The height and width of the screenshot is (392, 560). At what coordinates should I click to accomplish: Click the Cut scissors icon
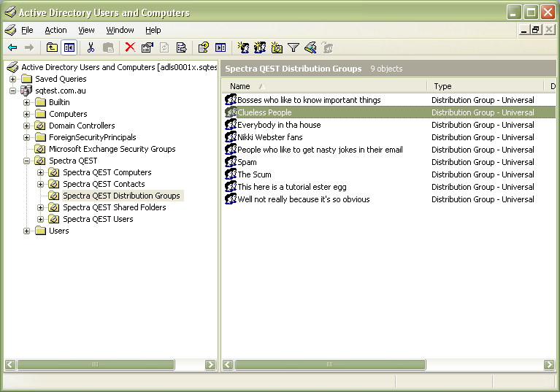coord(91,47)
